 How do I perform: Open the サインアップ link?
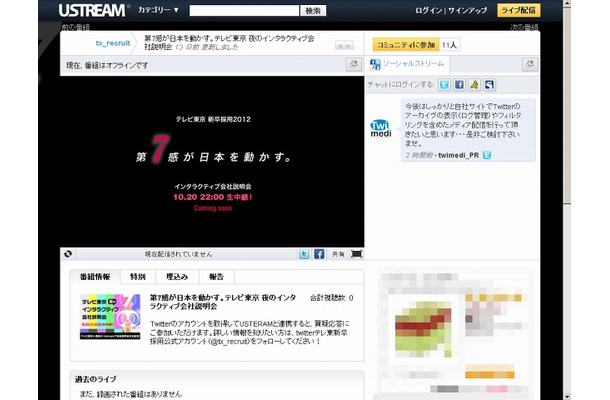point(467,11)
